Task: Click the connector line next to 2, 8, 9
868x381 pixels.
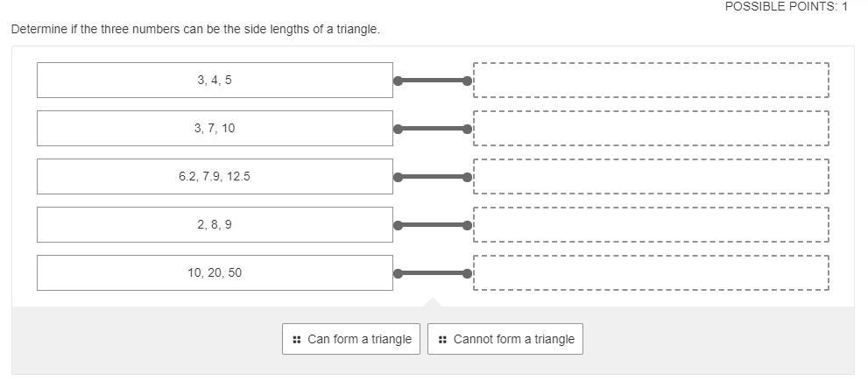Action: pos(433,225)
